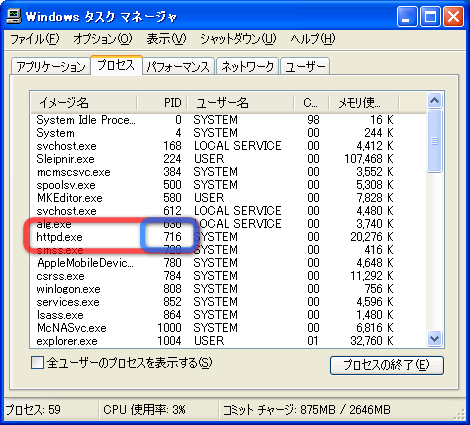Select the mcmscsvc.exe process

[228, 172]
